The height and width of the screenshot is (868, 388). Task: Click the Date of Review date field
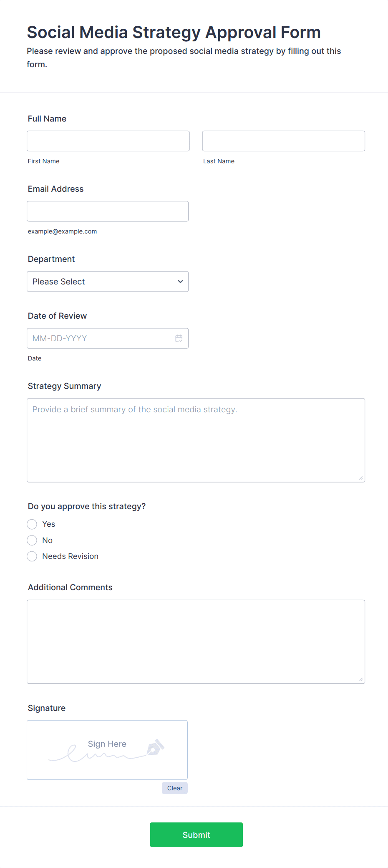pos(100,338)
